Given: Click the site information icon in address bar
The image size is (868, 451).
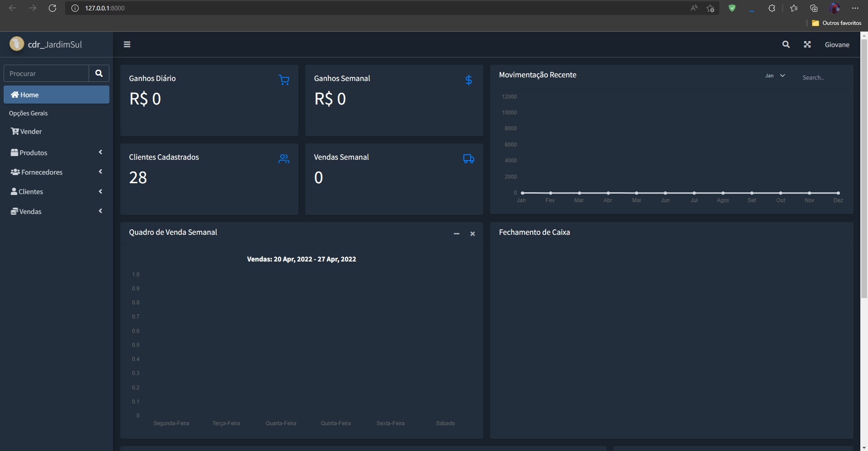Looking at the screenshot, I should [x=75, y=8].
